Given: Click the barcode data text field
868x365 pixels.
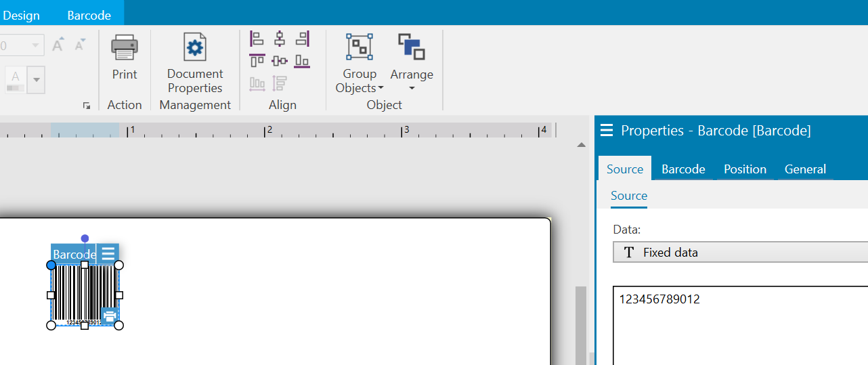Looking at the screenshot, I should coord(739,325).
